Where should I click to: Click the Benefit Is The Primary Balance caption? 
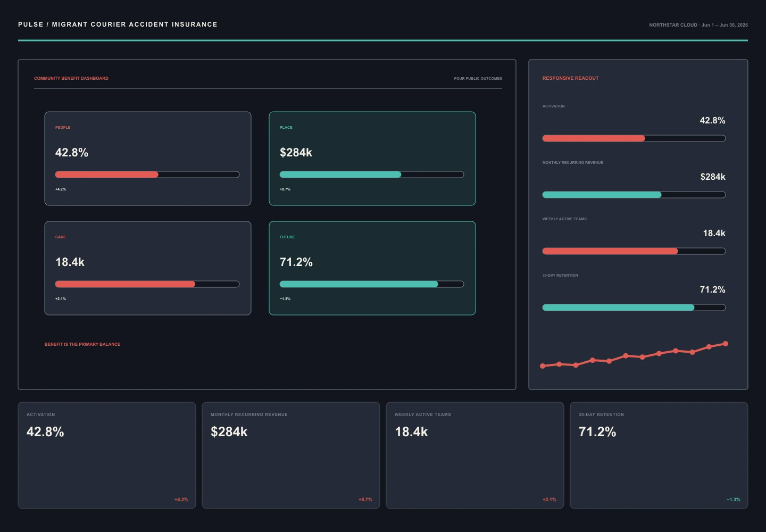[x=82, y=344]
